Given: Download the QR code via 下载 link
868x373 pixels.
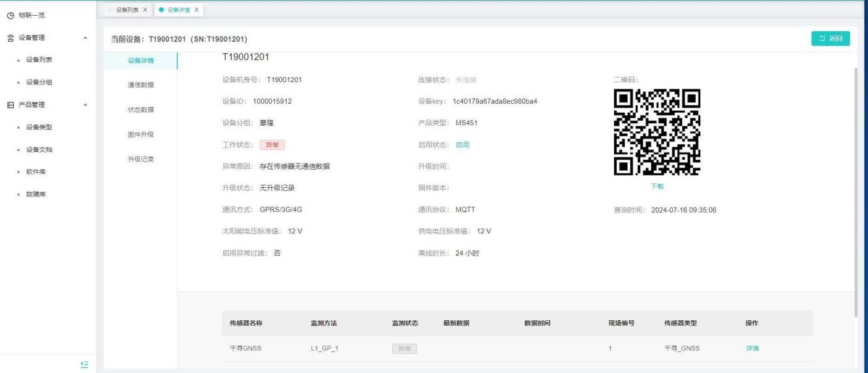Looking at the screenshot, I should pos(657,186).
